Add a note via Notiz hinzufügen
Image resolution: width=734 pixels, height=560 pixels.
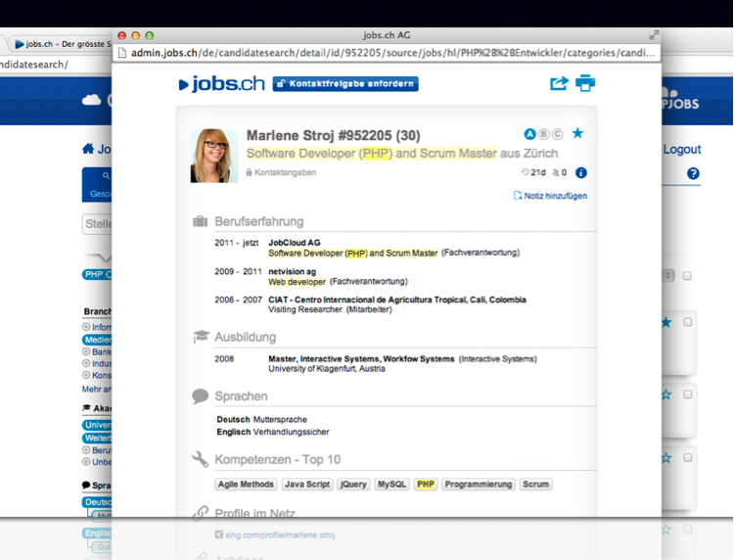point(550,196)
